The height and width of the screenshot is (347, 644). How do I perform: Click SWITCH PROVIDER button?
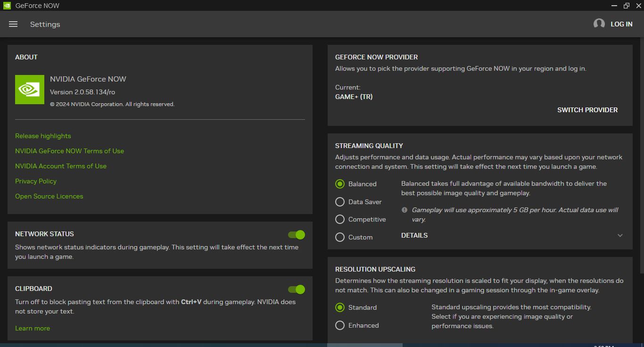[587, 110]
